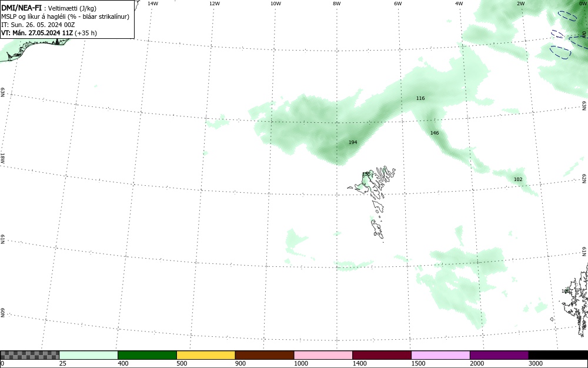Click the 12W longitude label
This screenshot has width=588, height=368.
215,4
